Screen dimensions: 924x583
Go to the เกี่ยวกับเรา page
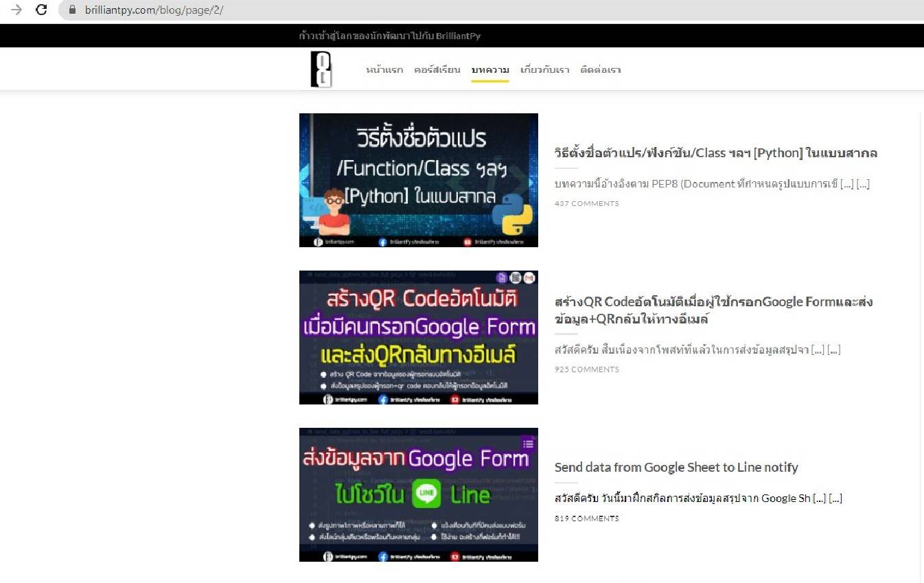(545, 70)
